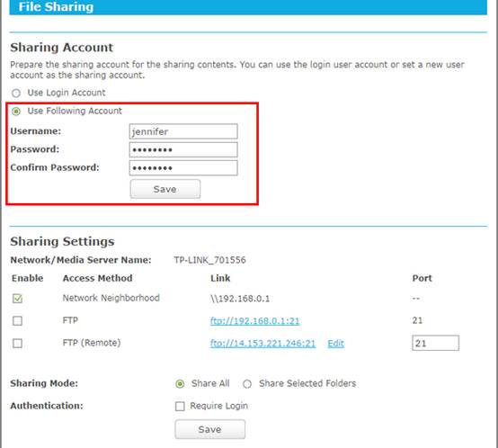Viewport: 498px width, 448px height.
Task: Focus the Confirm Password input field
Action: (x=183, y=167)
